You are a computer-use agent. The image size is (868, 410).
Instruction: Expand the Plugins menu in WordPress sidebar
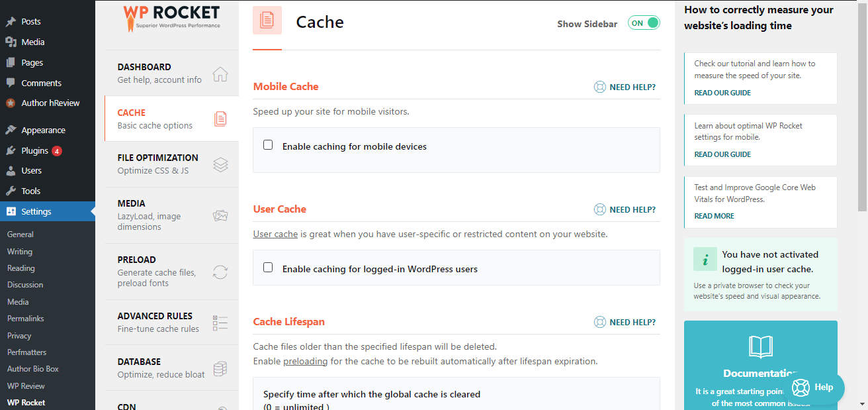click(34, 150)
